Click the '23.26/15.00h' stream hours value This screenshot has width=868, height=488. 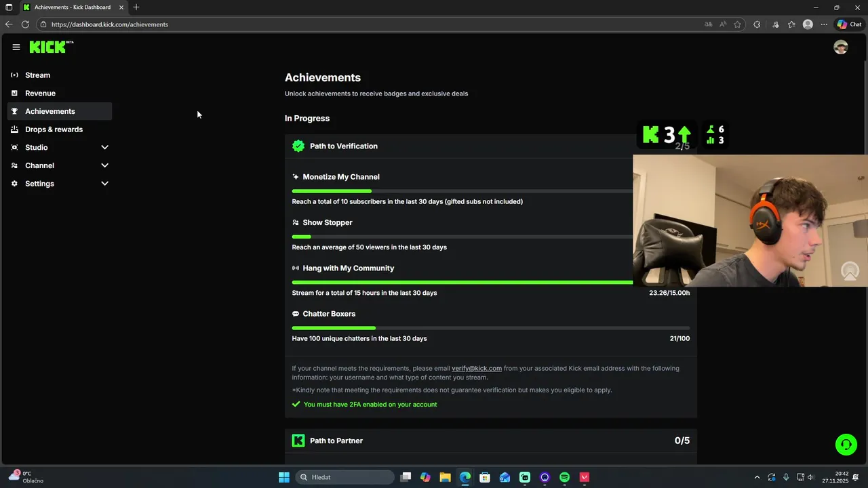coord(669,293)
